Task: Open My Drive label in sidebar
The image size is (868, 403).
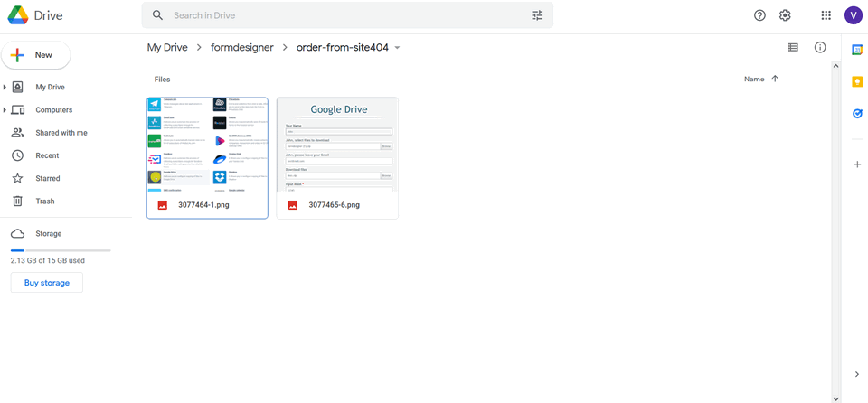Action: (50, 87)
